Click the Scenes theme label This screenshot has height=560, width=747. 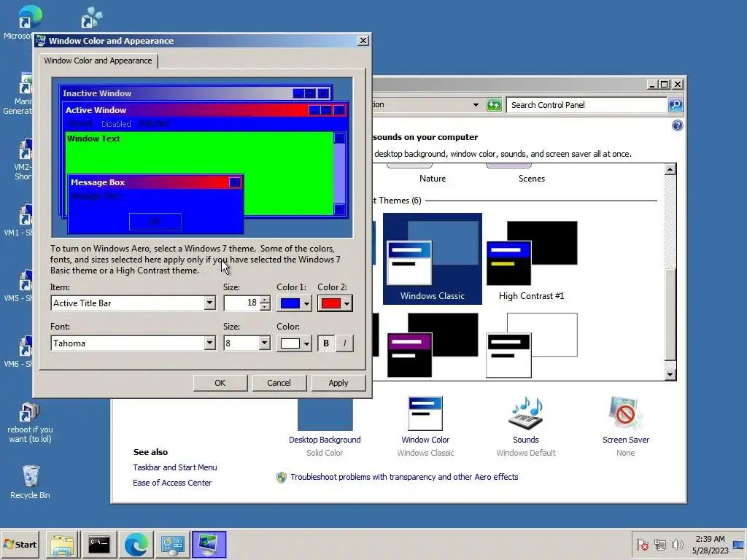coord(532,179)
